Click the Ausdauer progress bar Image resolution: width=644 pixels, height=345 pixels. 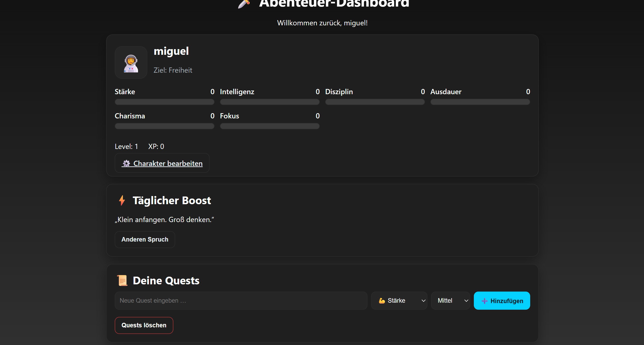(480, 102)
